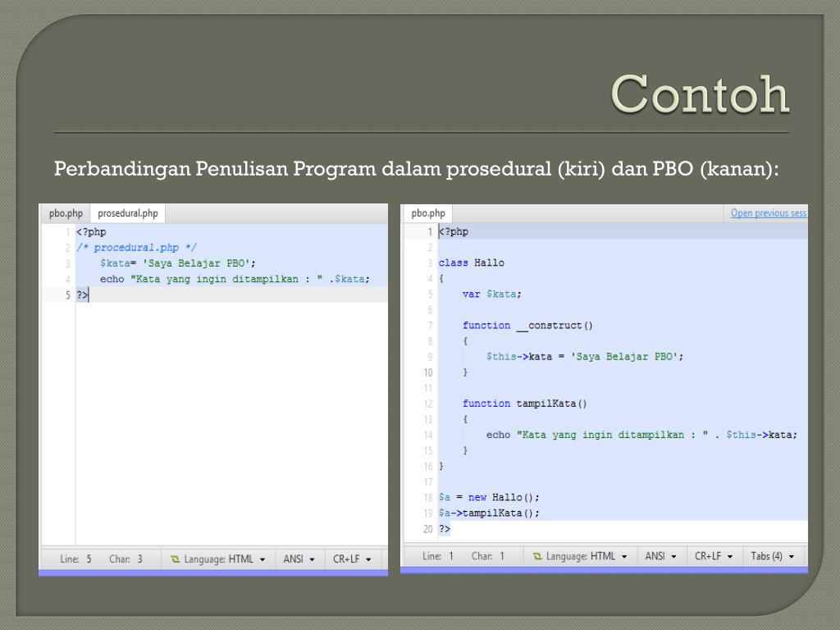Screen dimensions: 840x630
Task: Open Tabs (4) indentation dropdown
Action: pyautogui.click(x=772, y=557)
